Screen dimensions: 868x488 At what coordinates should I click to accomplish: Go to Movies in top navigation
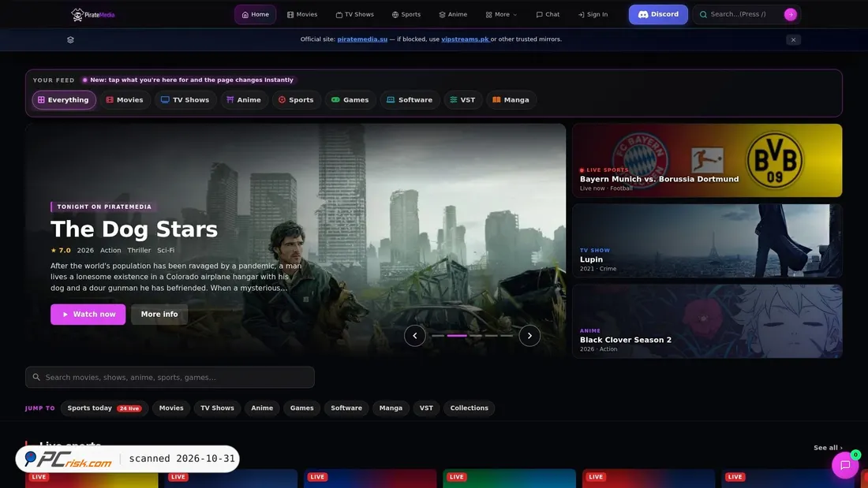(302, 14)
